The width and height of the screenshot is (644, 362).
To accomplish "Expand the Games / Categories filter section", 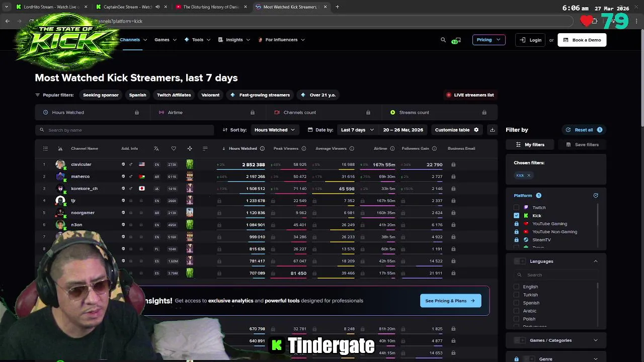I will [596, 340].
